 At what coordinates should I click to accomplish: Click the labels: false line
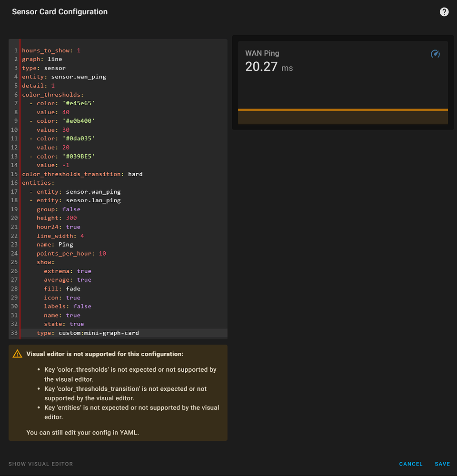pyautogui.click(x=68, y=306)
